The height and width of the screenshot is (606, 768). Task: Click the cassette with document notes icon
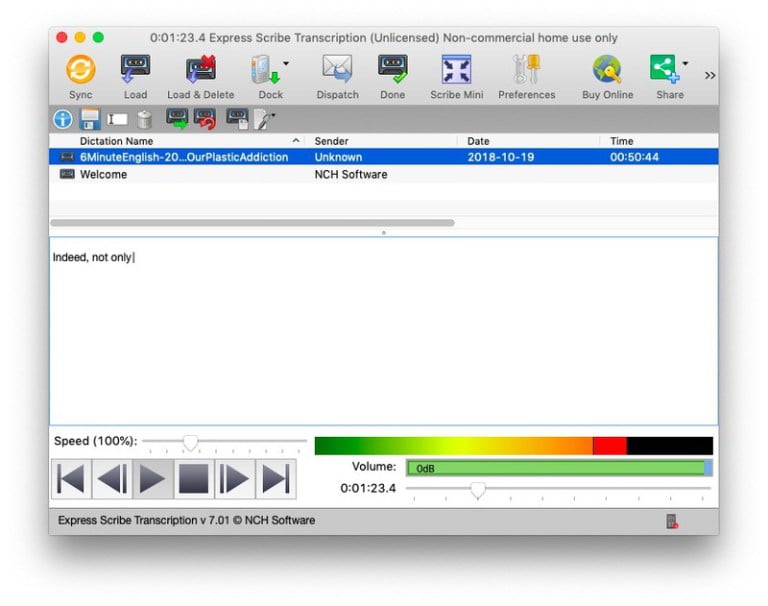tap(238, 119)
